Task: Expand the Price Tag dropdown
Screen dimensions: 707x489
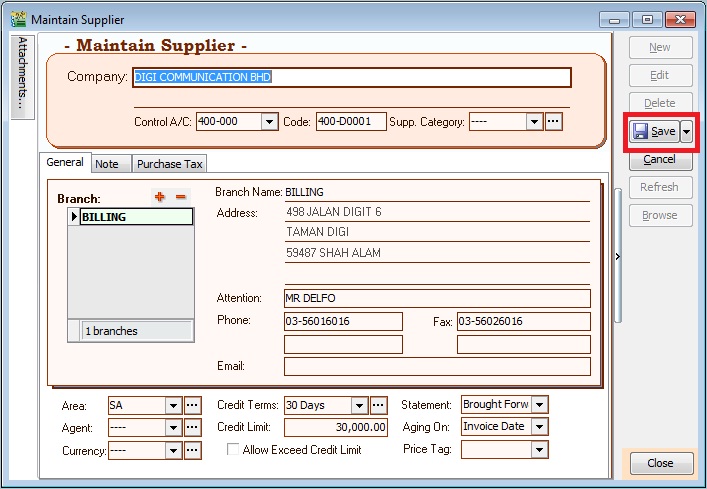Action: [540, 450]
